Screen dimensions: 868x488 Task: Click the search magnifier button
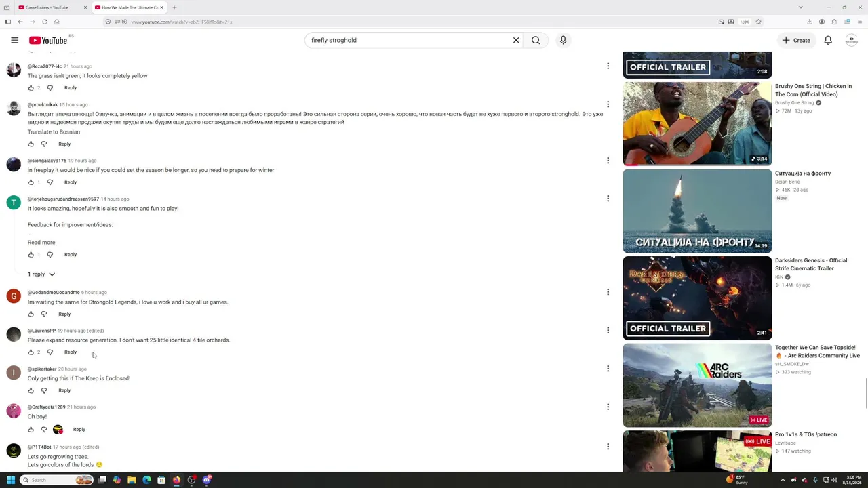coord(536,40)
